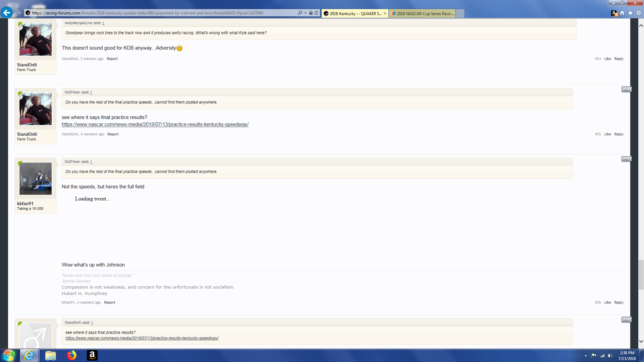Click kkfan91's avatar thumbnail
The width and height of the screenshot is (644, 362).
36,179
